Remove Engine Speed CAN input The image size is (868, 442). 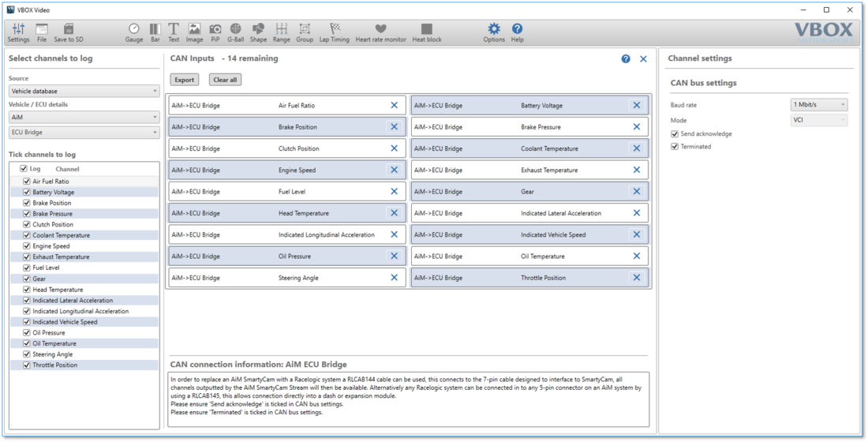click(394, 170)
